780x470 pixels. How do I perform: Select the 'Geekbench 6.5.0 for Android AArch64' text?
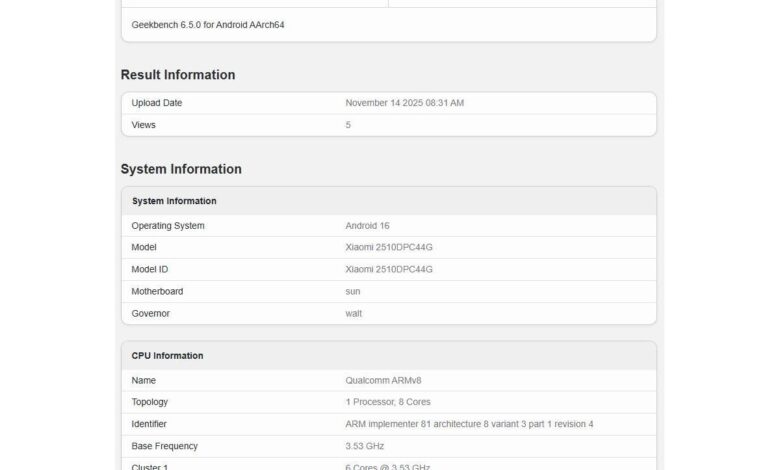[208, 25]
